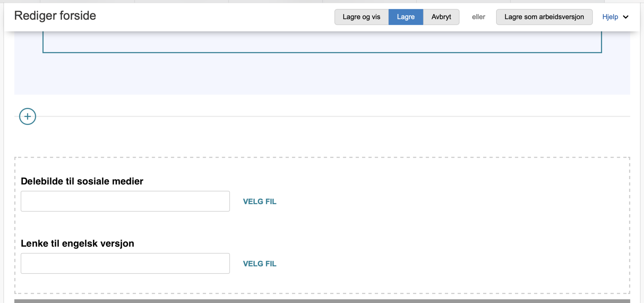
Task: Focus the Delebilde til sosiale medier field
Action: click(125, 201)
